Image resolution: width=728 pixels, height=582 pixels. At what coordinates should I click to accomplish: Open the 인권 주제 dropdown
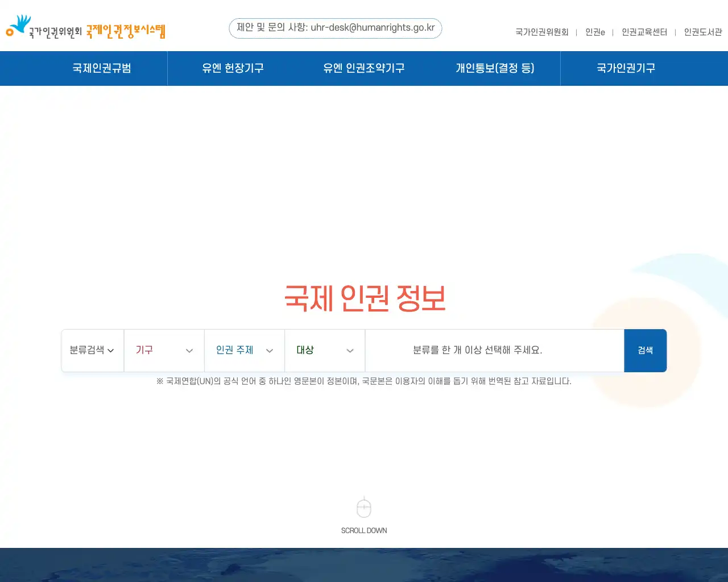[x=244, y=350]
